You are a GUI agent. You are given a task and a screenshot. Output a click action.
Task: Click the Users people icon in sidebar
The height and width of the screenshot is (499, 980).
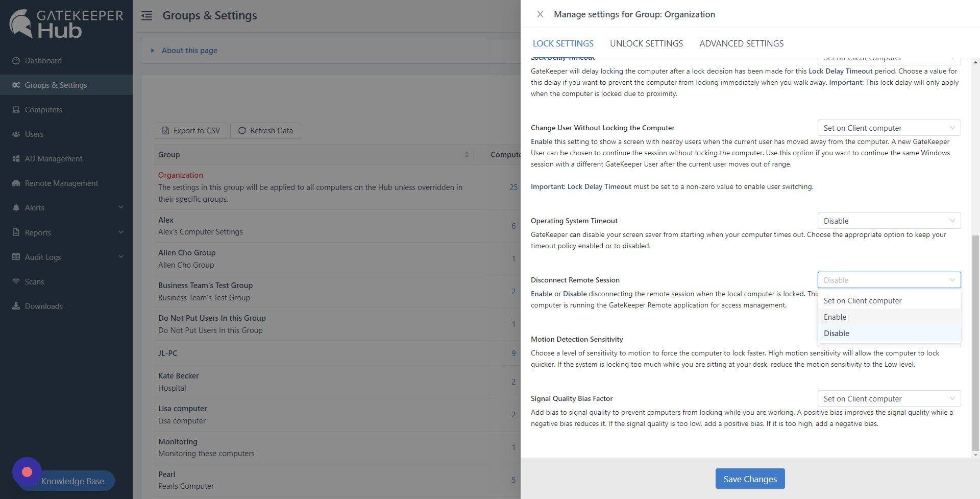click(16, 134)
